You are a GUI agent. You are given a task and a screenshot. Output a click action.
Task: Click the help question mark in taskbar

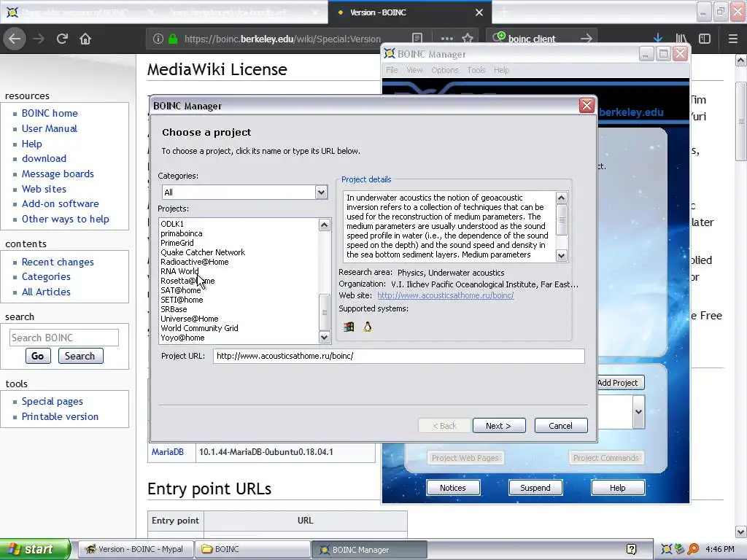point(631,549)
